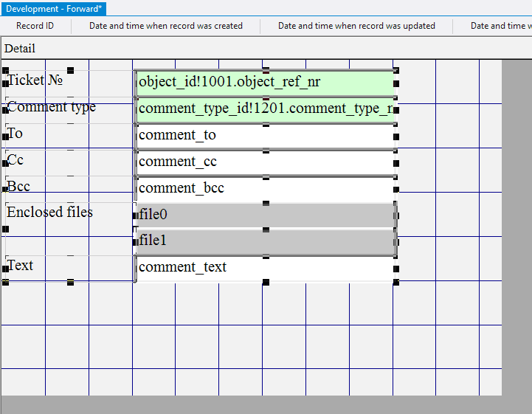Select 'Date and time when record was updated' header

click(x=356, y=26)
